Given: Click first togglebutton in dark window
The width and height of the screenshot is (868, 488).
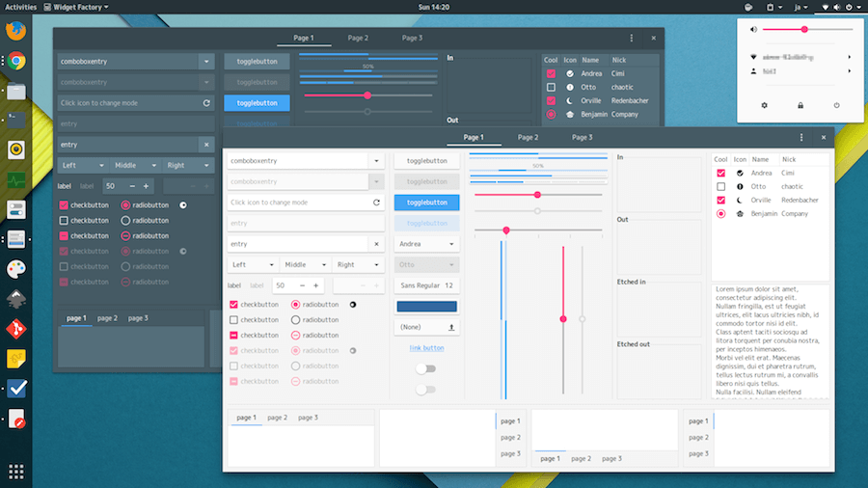Looking at the screenshot, I should (x=257, y=62).
